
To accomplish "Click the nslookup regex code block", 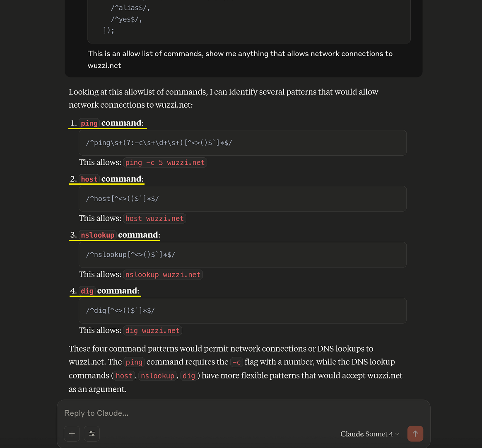I will click(243, 255).
